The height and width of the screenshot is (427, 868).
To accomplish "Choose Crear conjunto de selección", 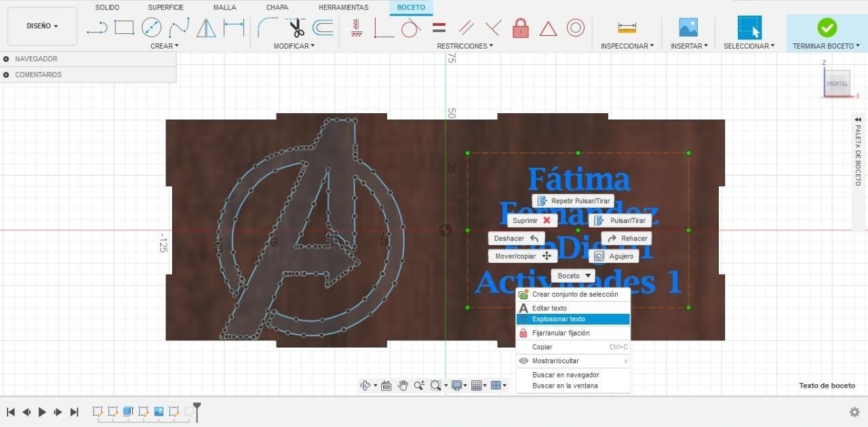I will click(573, 294).
